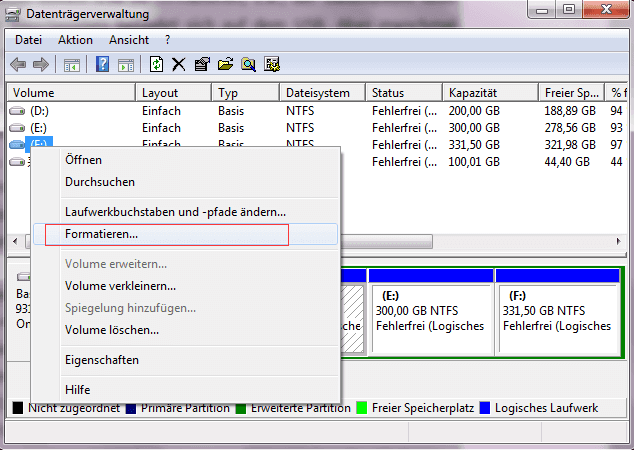Click the (D:) volume name in list
The width and height of the screenshot is (634, 450).
point(39,111)
